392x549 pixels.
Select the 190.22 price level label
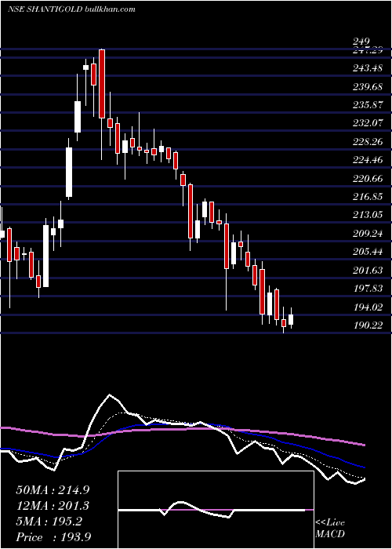368,325
